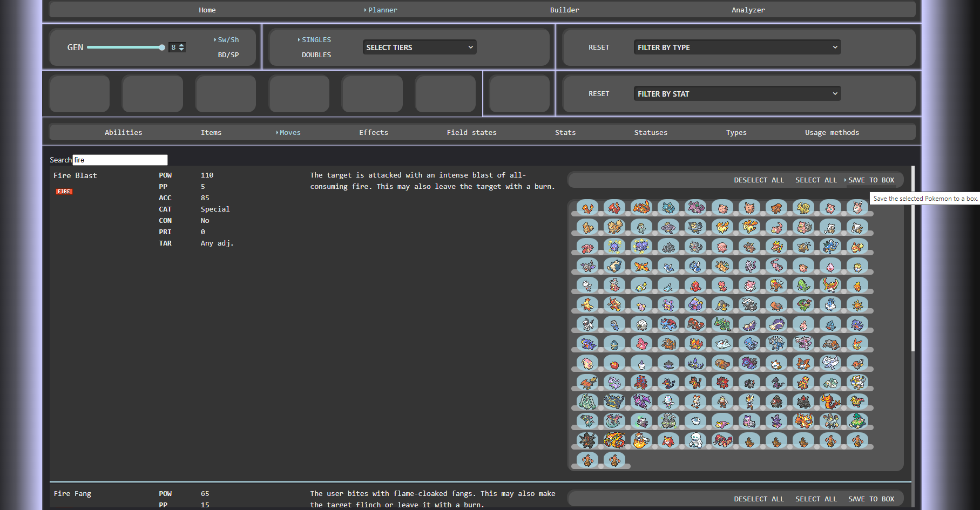Viewport: 980px width, 510px height.
Task: Pick Incineroar in the Fire Blast learners
Action: pos(722,382)
